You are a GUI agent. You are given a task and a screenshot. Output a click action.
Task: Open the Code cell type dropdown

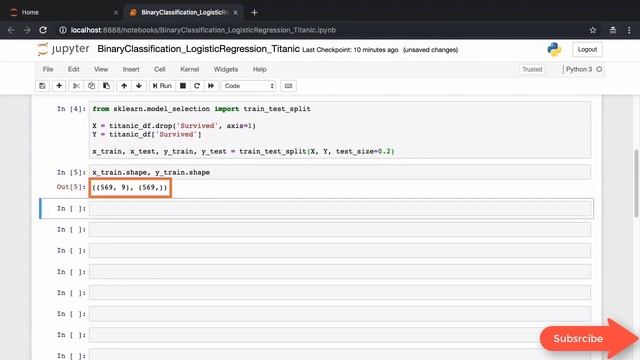pyautogui.click(x=249, y=86)
